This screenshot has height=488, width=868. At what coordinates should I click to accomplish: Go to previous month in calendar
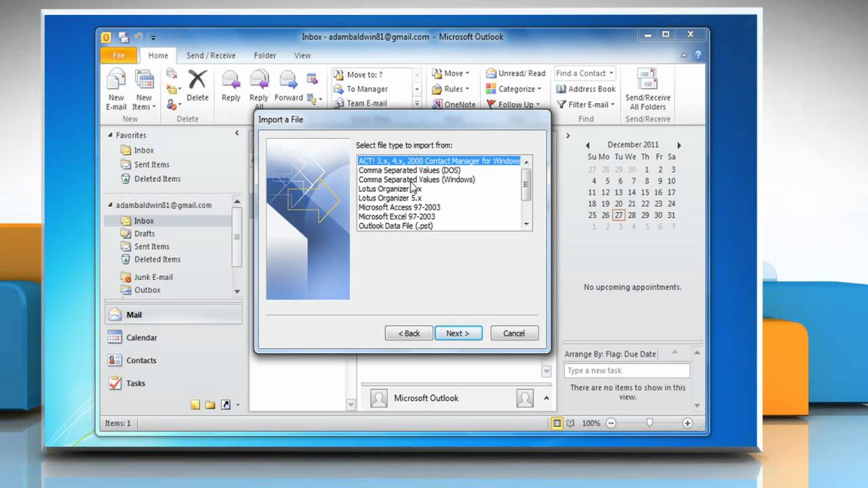[588, 145]
